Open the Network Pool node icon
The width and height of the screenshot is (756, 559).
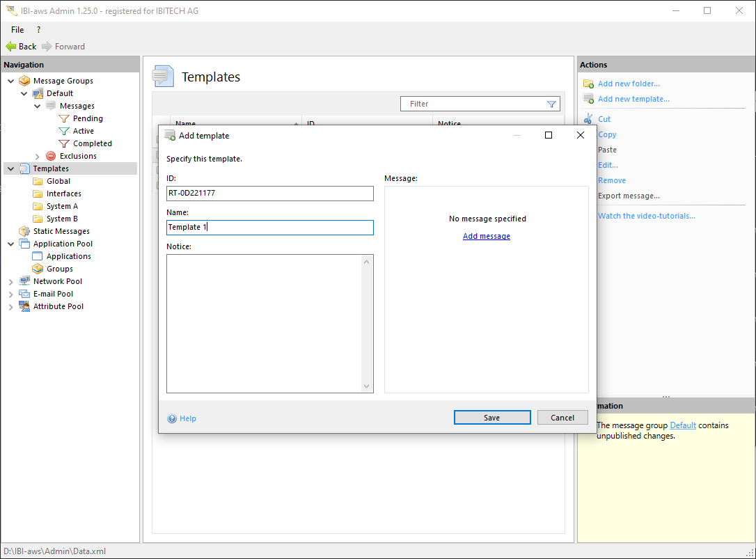pos(24,281)
